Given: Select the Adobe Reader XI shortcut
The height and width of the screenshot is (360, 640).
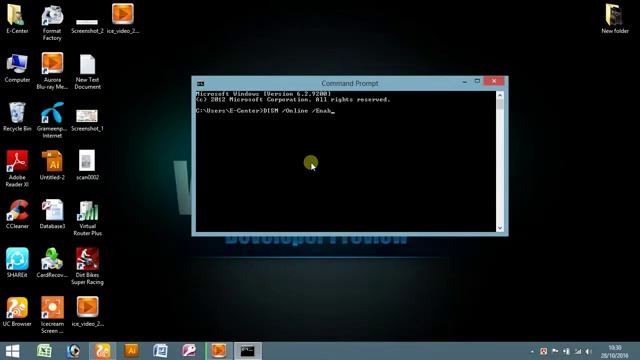Looking at the screenshot, I should tap(17, 169).
